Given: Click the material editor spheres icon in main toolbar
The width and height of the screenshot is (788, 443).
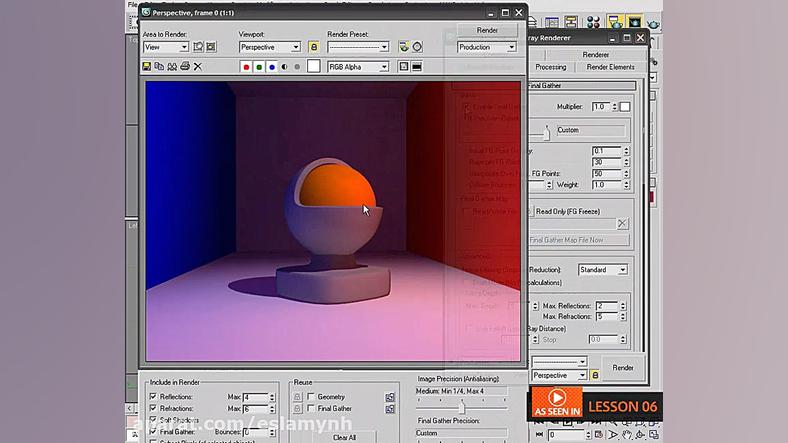Looking at the screenshot, I should [594, 22].
